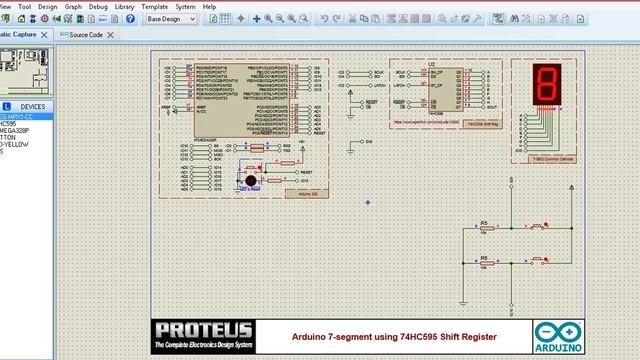
Task: Open the Library menu
Action: [x=124, y=7]
